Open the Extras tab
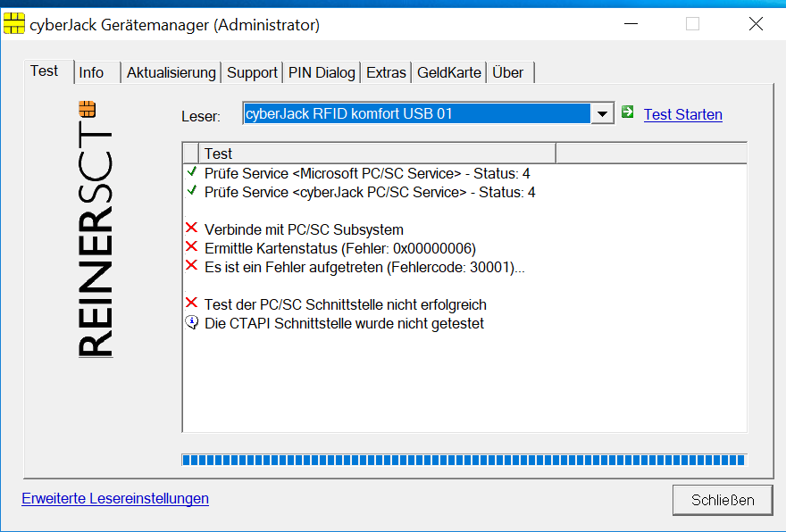 386,72
